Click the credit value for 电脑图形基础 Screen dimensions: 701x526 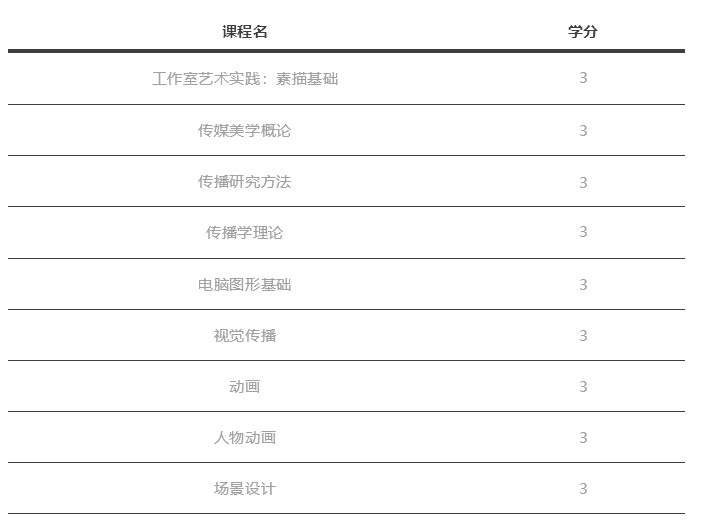point(583,284)
